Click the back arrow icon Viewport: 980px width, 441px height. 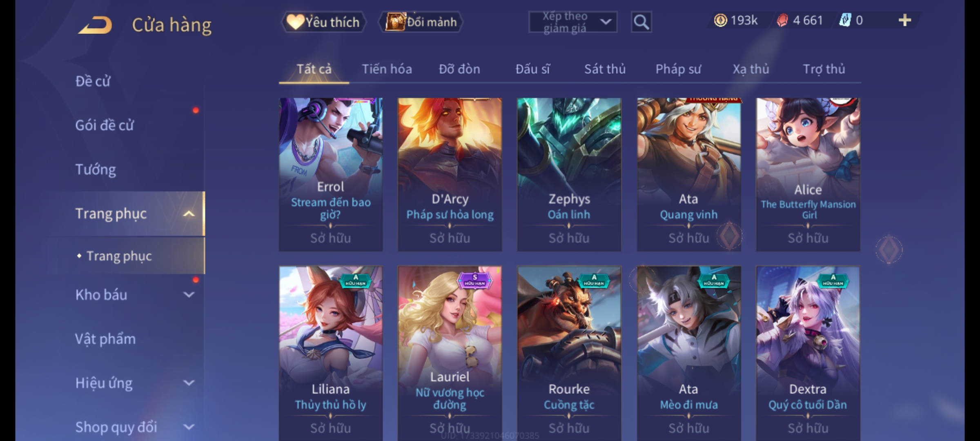(96, 25)
